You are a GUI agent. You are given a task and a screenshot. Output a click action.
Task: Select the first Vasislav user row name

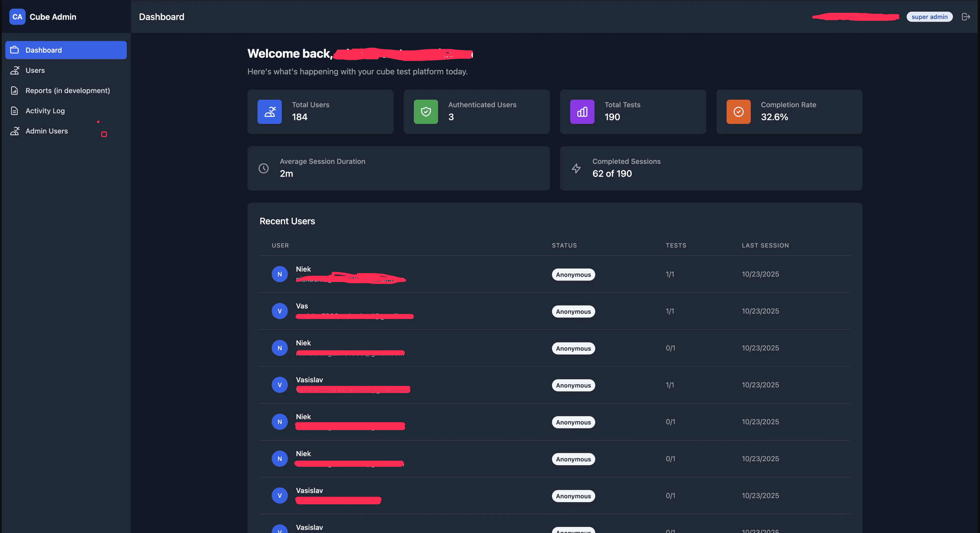click(x=309, y=380)
